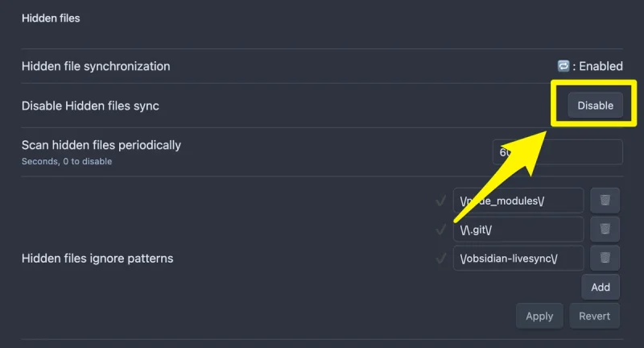Remove the obsidian-livesync ignore pattern

pyautogui.click(x=605, y=258)
